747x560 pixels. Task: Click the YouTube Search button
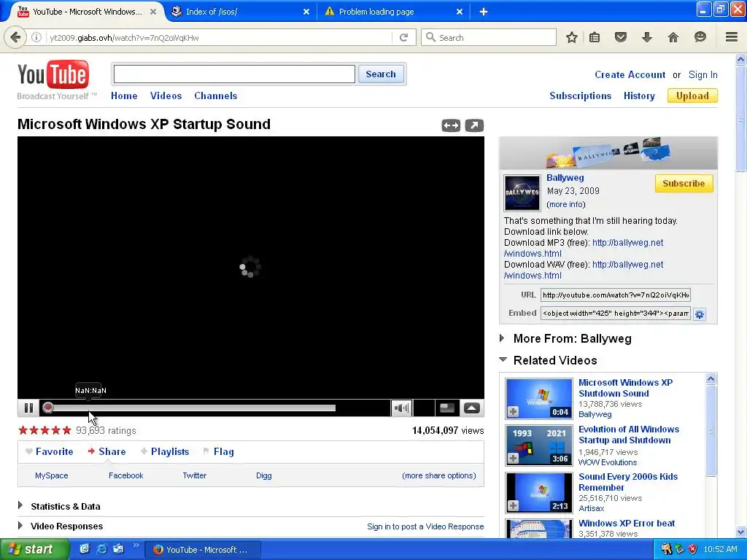coord(380,74)
